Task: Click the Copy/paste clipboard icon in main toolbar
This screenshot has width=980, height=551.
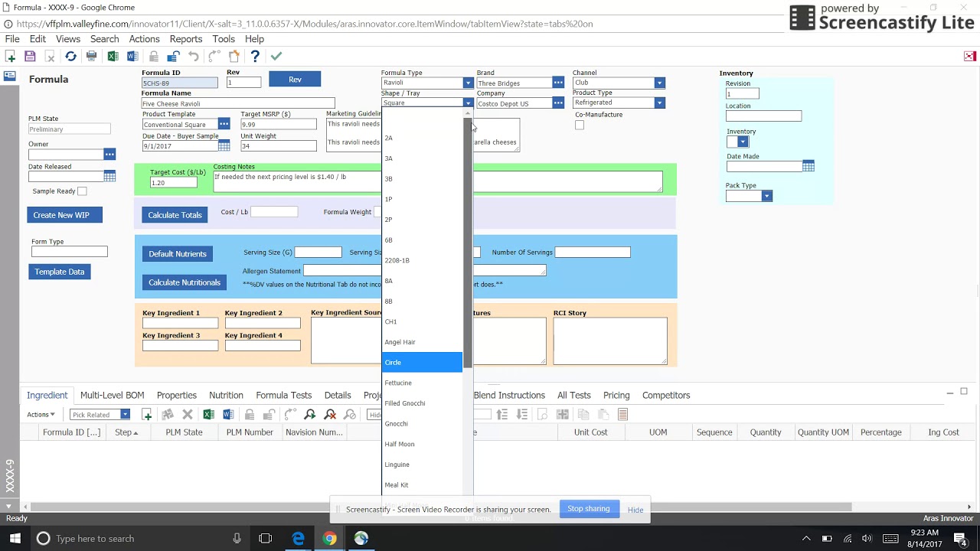Action: [234, 57]
